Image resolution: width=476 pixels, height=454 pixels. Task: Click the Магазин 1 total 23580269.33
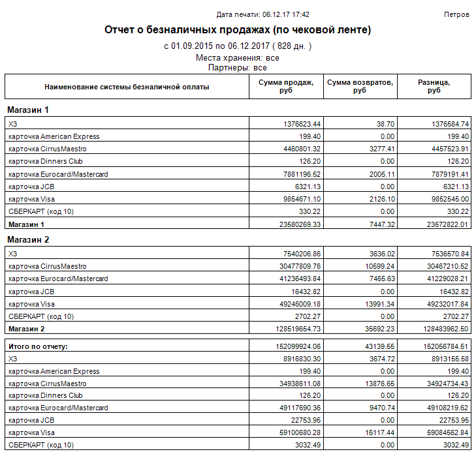[300, 224]
